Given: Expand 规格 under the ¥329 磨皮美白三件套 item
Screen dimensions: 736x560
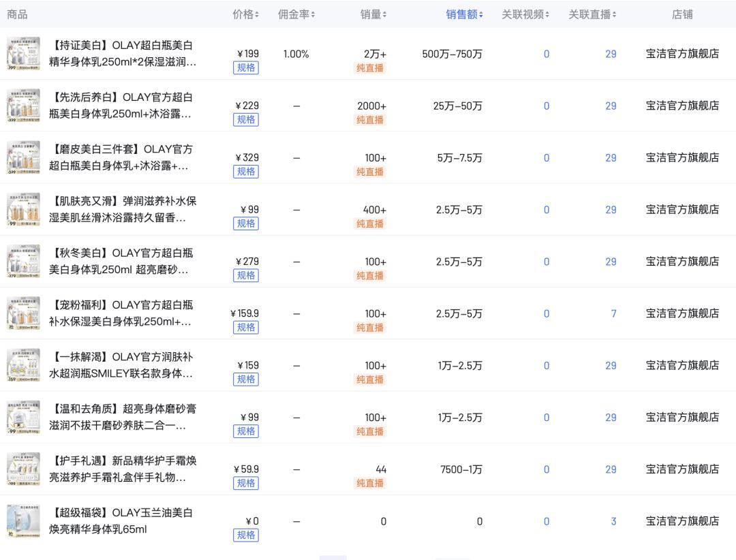Looking at the screenshot, I should click(246, 172).
